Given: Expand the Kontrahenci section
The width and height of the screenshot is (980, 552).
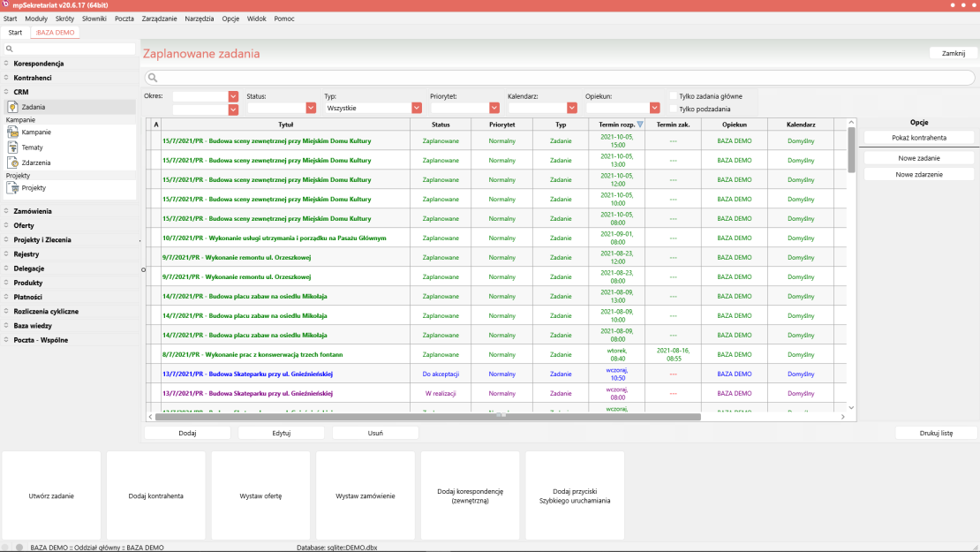Looking at the screenshot, I should pos(6,78).
